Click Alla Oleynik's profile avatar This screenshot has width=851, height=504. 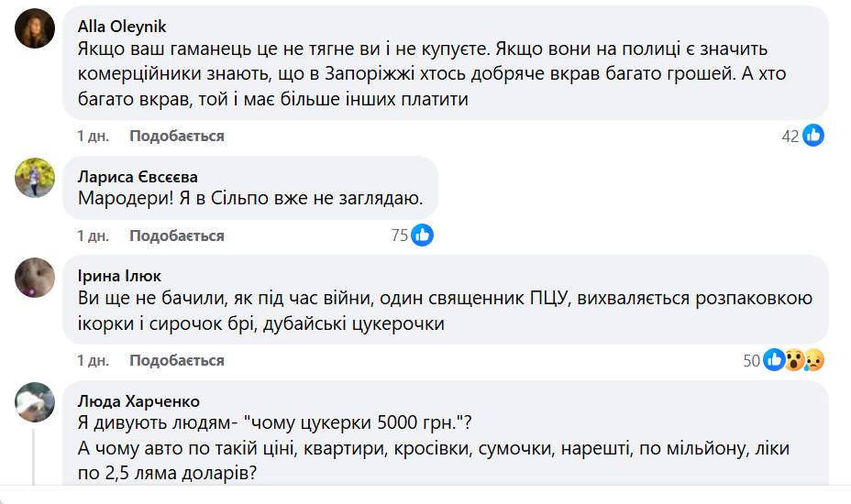(35, 28)
